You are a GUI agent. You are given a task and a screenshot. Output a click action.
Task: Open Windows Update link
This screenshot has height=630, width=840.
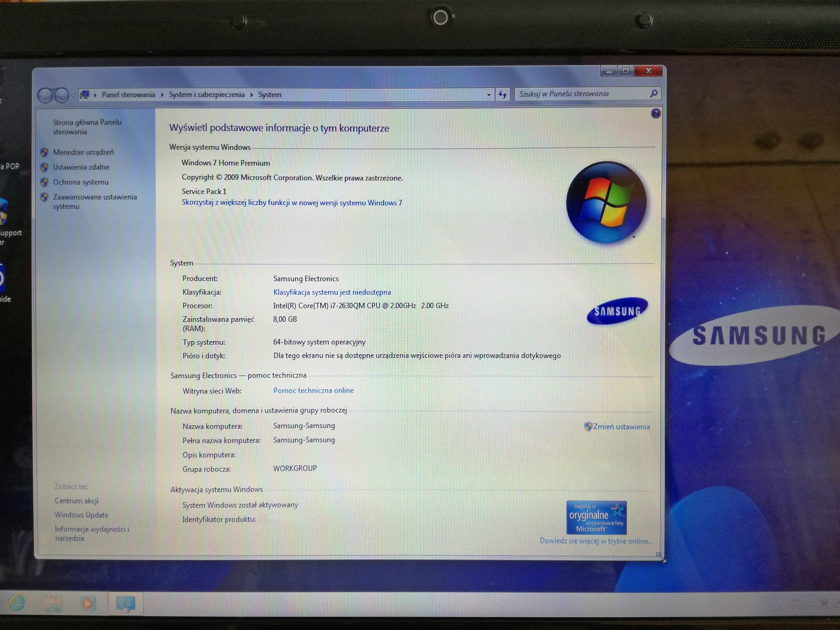pos(81,515)
